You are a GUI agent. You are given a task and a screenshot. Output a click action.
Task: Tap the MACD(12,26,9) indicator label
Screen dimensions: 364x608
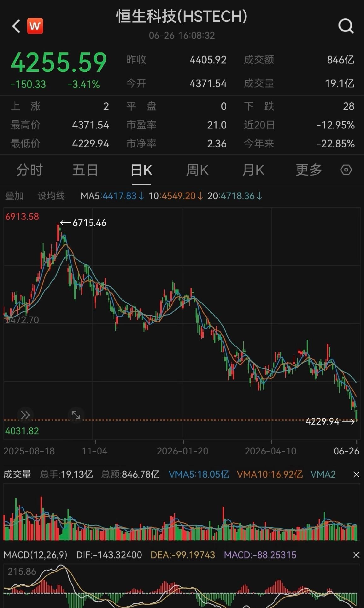click(x=35, y=555)
